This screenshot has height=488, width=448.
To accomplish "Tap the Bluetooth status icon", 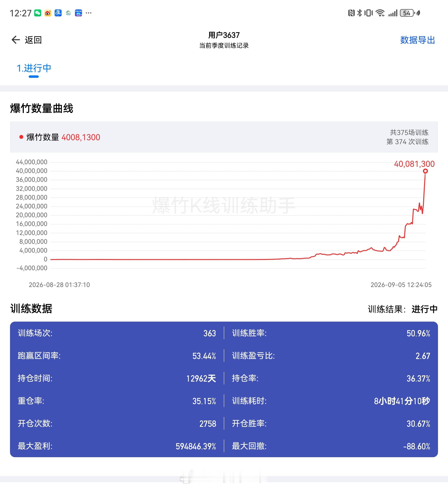I will click(359, 13).
